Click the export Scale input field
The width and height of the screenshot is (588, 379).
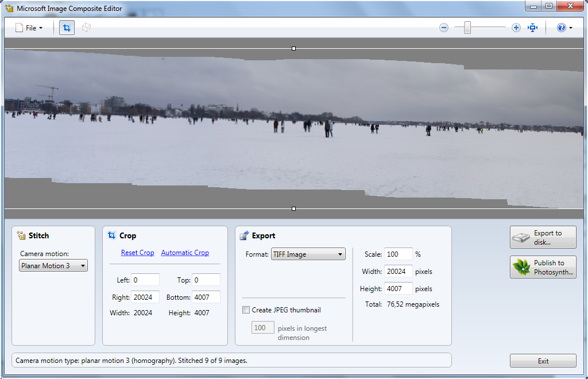click(x=398, y=254)
